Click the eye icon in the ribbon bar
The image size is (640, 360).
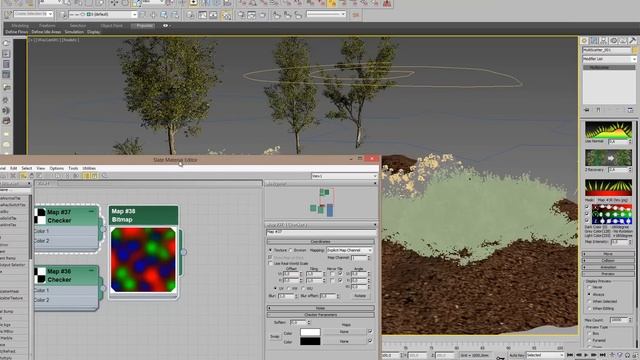point(165,26)
